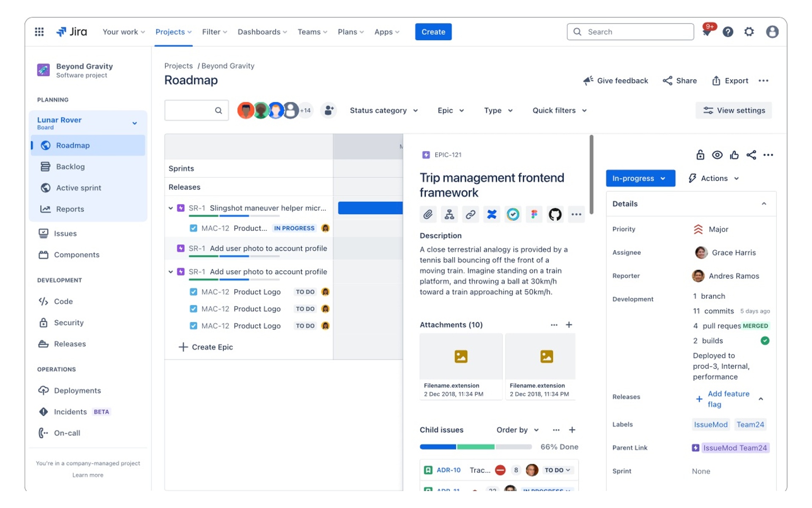The width and height of the screenshot is (812, 508).
Task: Open the ADR-10 child issue link
Action: (448, 470)
